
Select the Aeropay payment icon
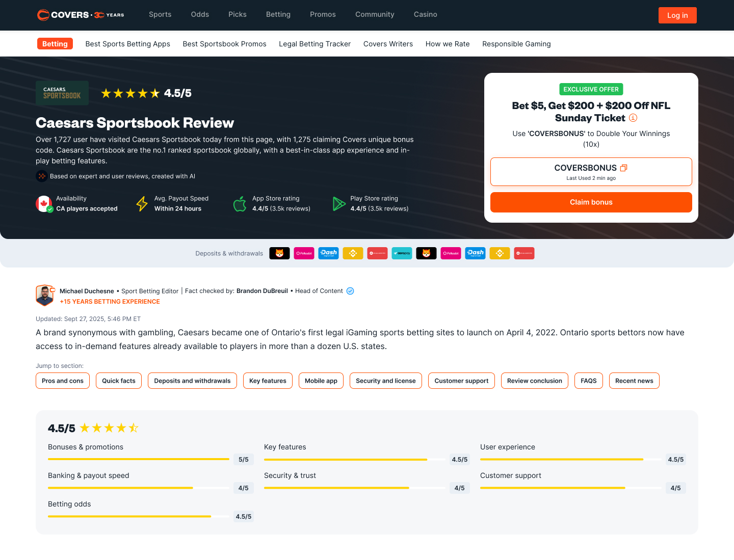click(402, 253)
